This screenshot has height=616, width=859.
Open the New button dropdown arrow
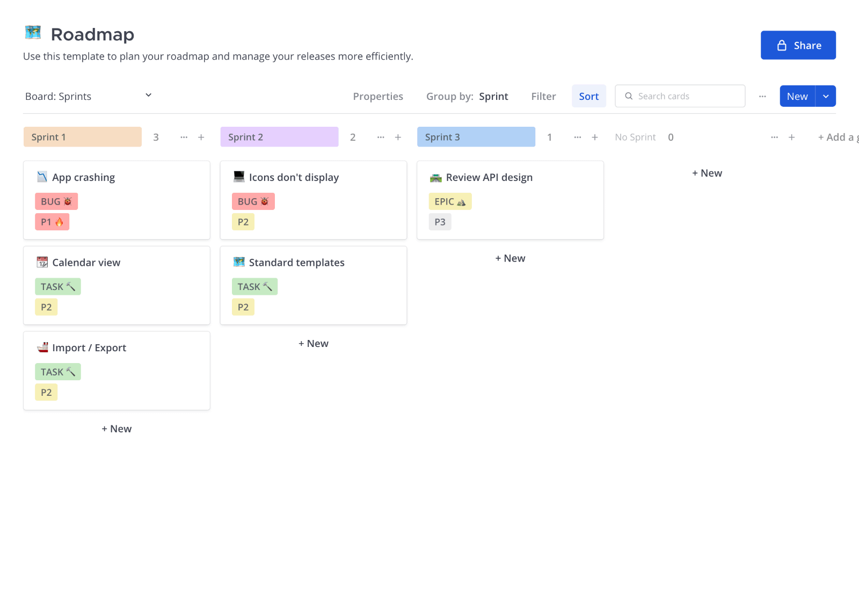pos(826,97)
